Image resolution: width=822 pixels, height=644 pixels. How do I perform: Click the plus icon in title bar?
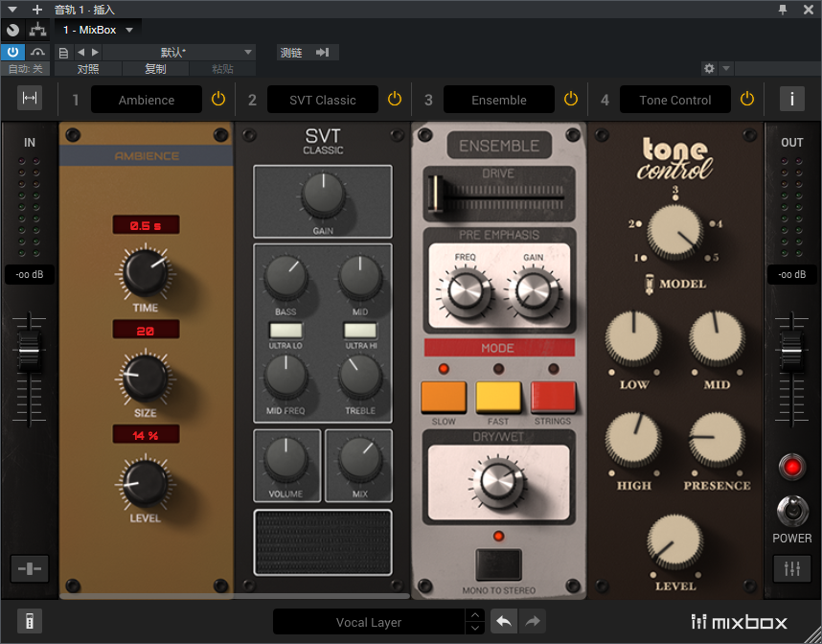(x=36, y=10)
